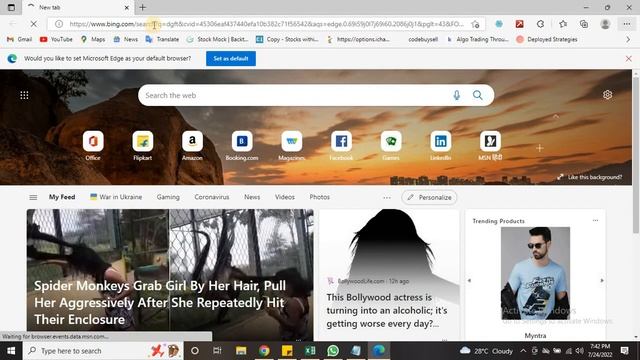Switch to the Gaming tab
This screenshot has height=360, width=640.
coord(168,197)
